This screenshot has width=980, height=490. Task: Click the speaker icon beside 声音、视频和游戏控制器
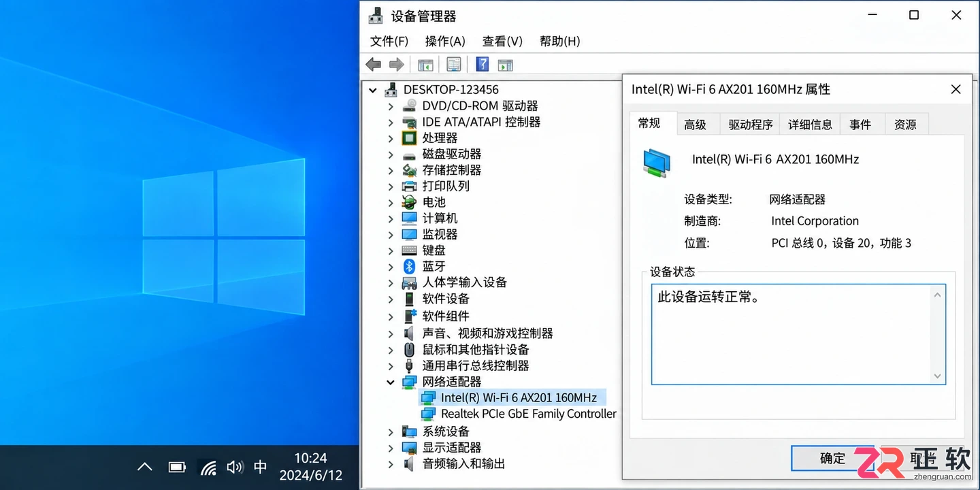coord(409,333)
